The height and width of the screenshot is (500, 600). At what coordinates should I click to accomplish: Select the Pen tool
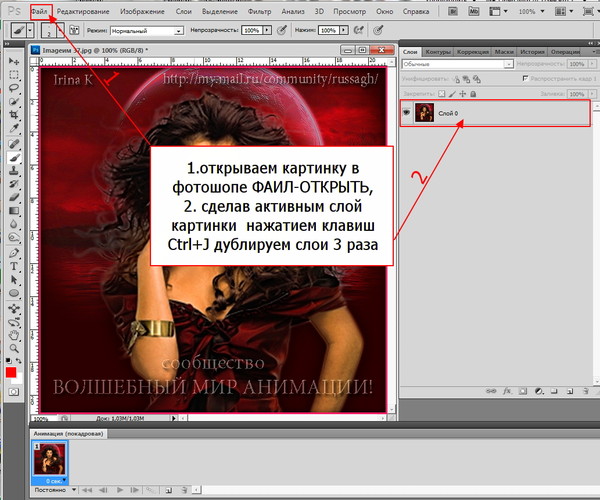[14, 253]
